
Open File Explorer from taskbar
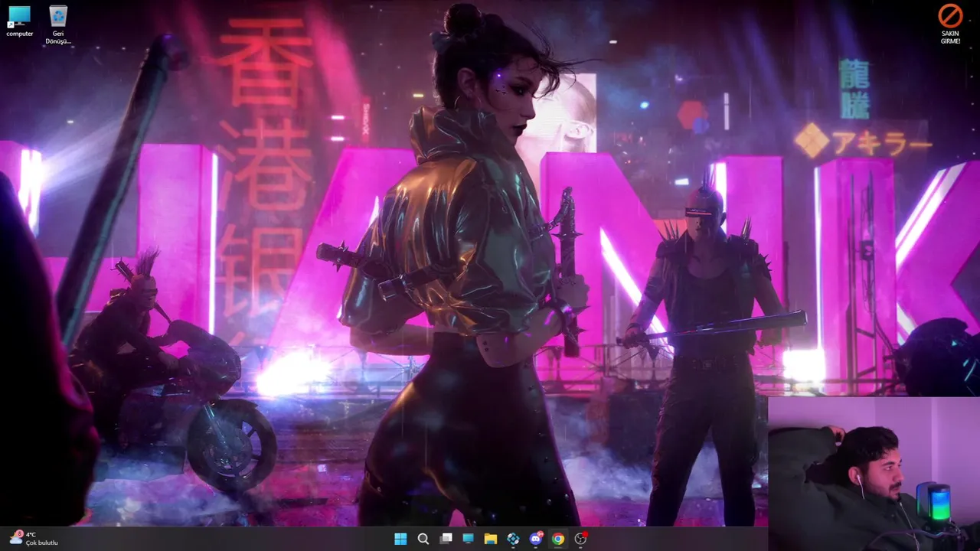click(x=491, y=539)
